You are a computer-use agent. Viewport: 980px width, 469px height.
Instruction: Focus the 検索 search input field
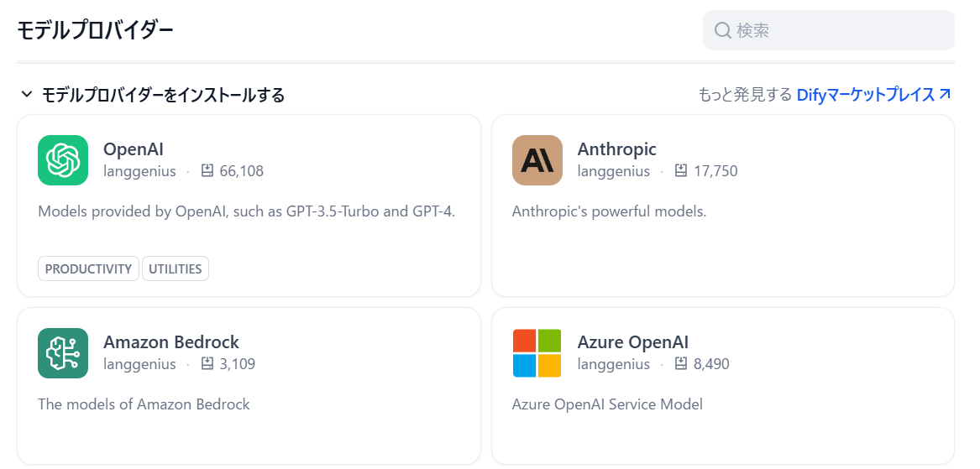point(829,30)
